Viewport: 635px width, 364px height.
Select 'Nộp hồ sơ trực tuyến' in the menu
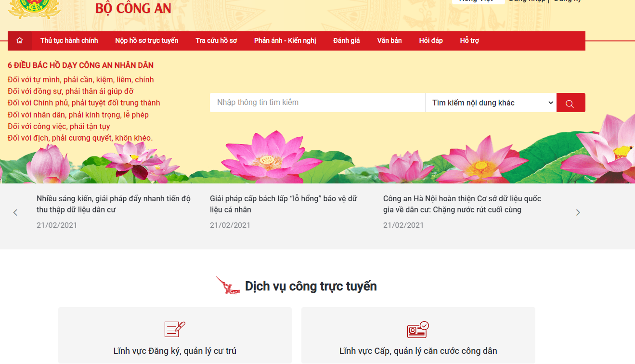click(146, 40)
